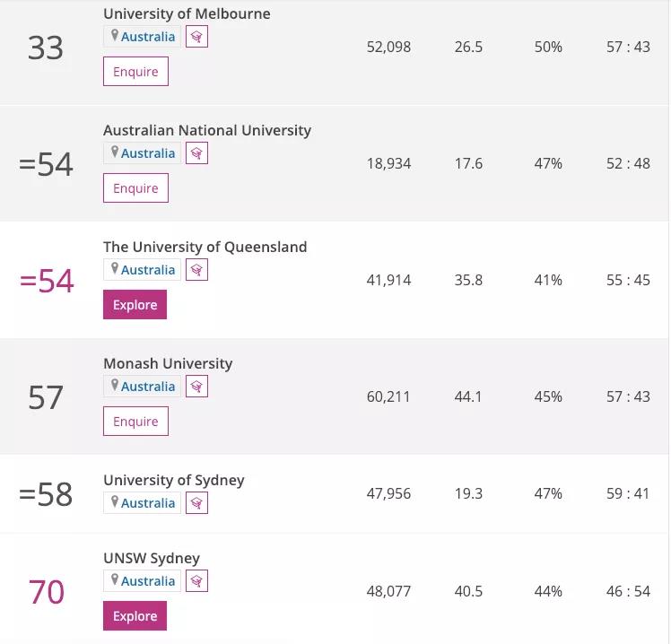Open The University of Queensland title link
Viewport: 671px width, 644px height.
coord(205,247)
